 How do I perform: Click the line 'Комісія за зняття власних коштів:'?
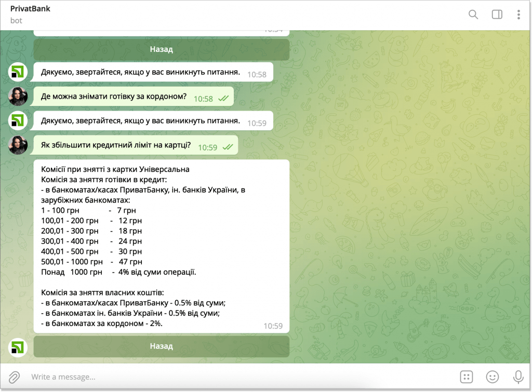102,293
